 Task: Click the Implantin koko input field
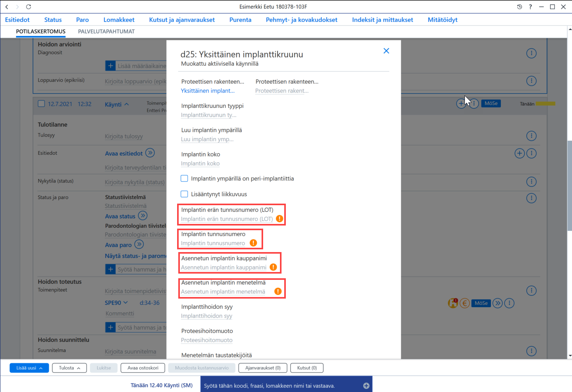tap(200, 163)
